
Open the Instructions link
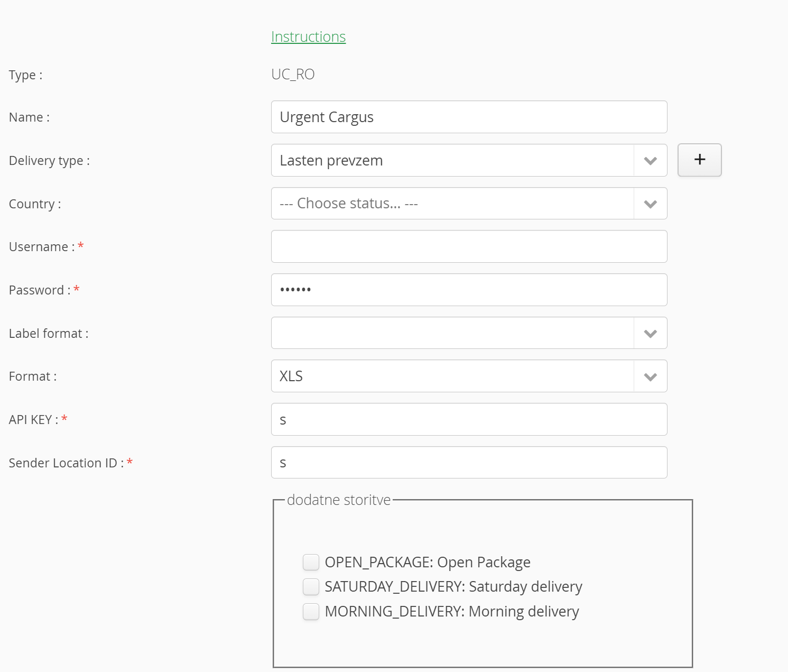pyautogui.click(x=308, y=36)
